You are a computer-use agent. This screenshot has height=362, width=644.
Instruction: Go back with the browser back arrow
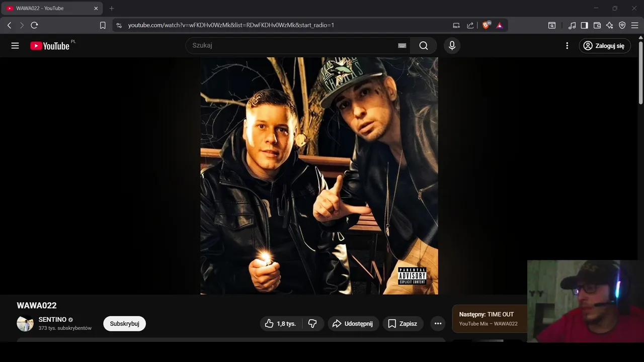click(9, 25)
